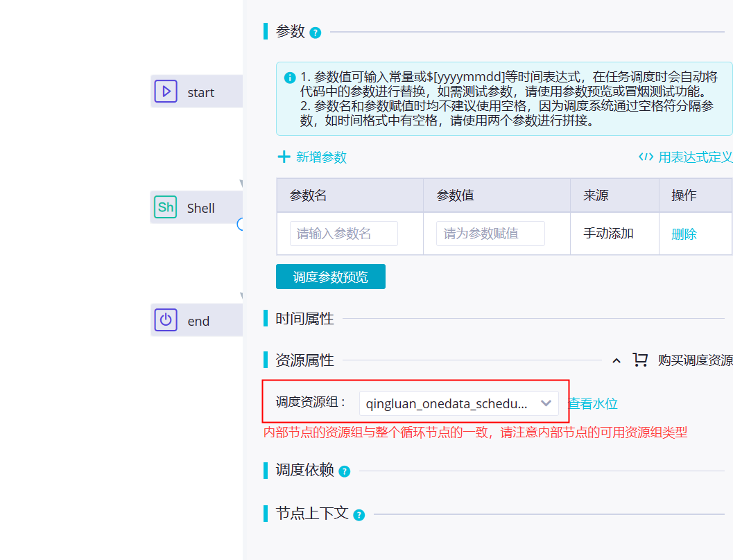Click the 删除 link in parameter row

coord(684,234)
